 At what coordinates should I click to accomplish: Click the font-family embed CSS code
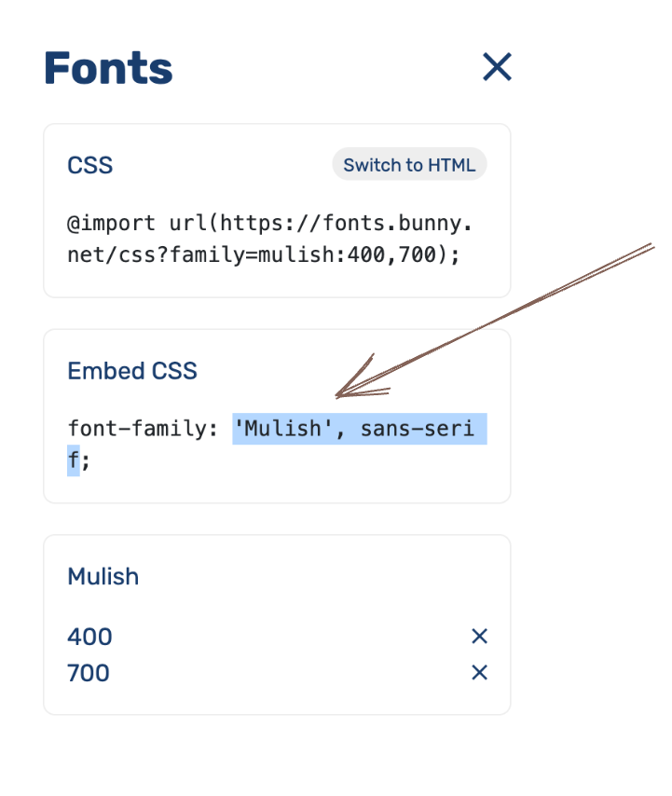click(x=277, y=445)
